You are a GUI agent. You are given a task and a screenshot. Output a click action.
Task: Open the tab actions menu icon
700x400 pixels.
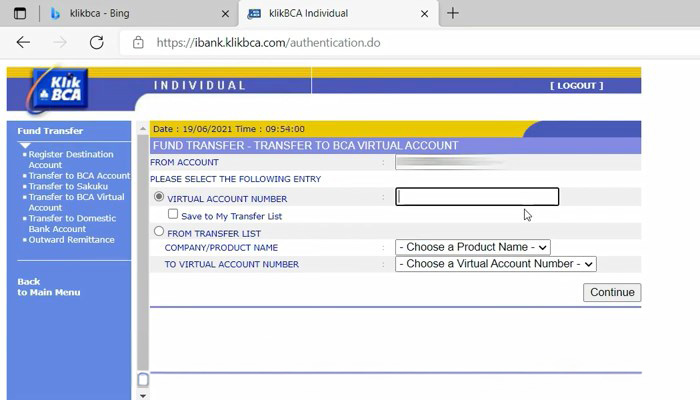20,13
